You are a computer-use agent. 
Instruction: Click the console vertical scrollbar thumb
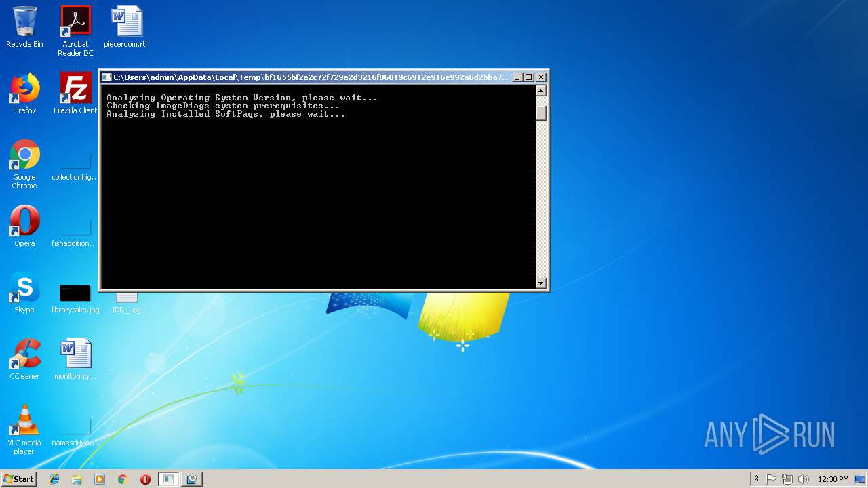pyautogui.click(x=540, y=113)
